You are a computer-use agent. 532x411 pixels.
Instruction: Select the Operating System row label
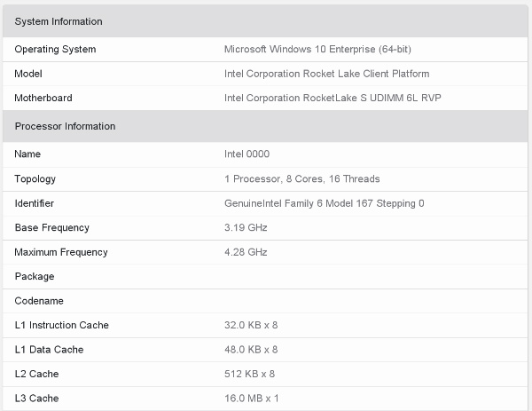[55, 49]
